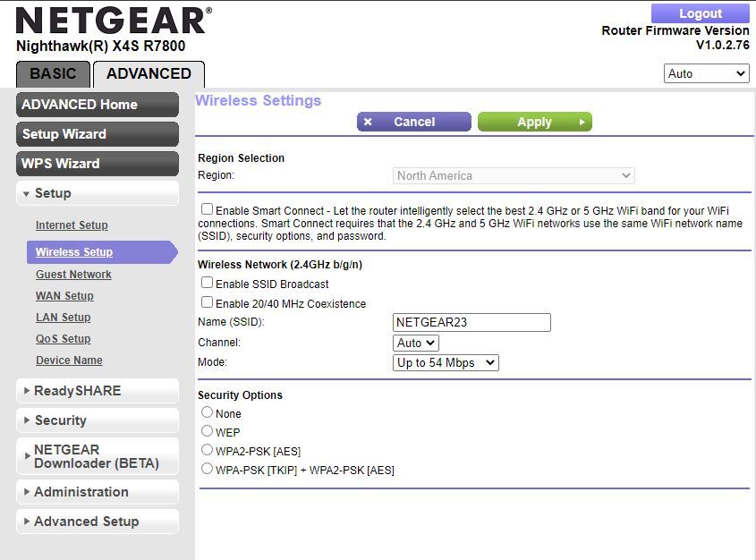Select the None security option

click(x=207, y=413)
